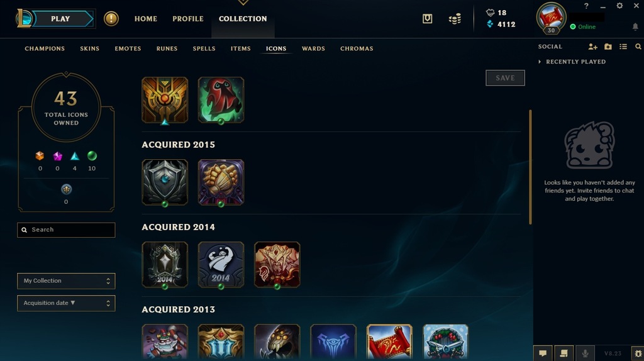644x361 pixels.
Task: Open the Acquisition date sort dropdown
Action: coord(66,303)
